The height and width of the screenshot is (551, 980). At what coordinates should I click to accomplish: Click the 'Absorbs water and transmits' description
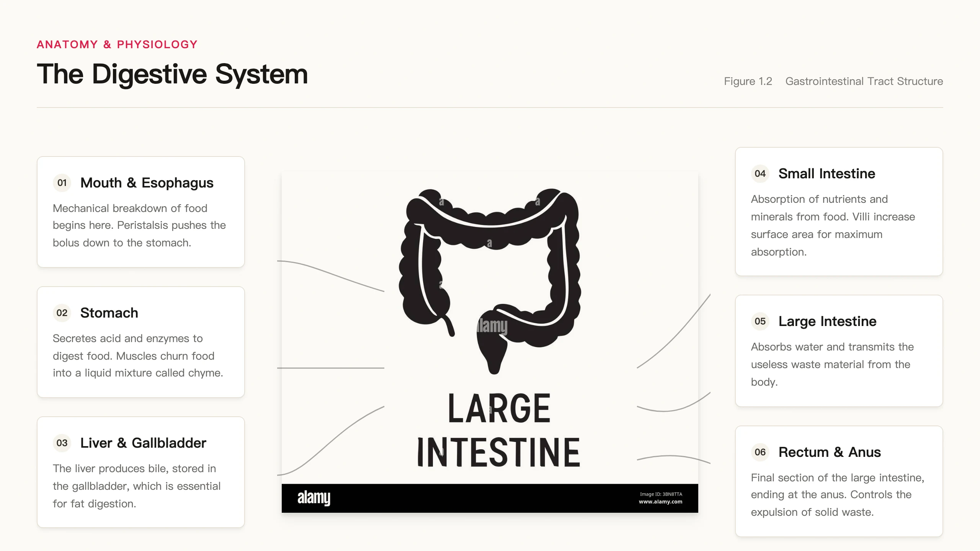(x=832, y=364)
